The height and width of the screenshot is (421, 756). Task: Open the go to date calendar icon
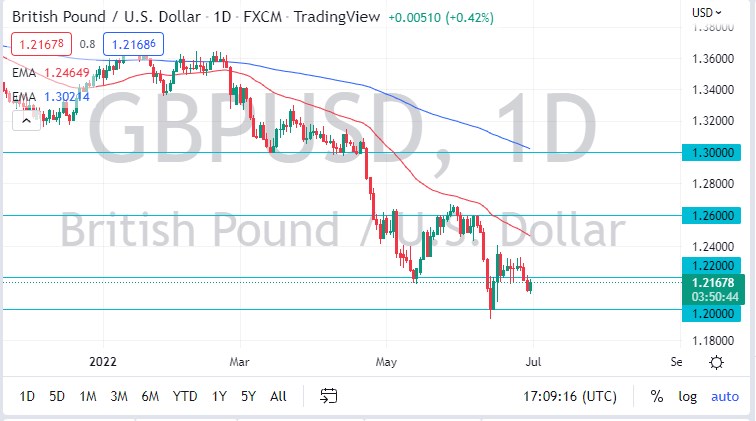pyautogui.click(x=327, y=396)
